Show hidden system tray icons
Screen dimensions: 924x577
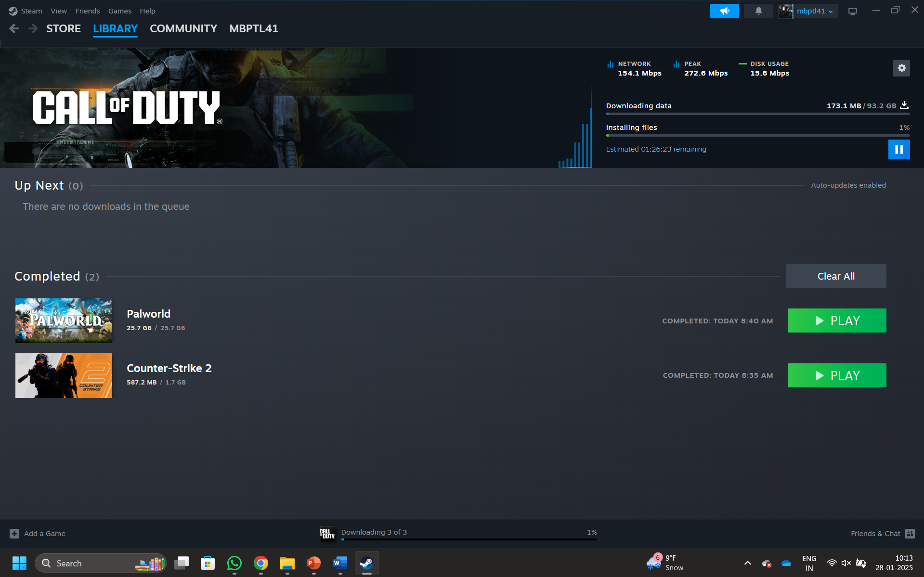coord(748,563)
